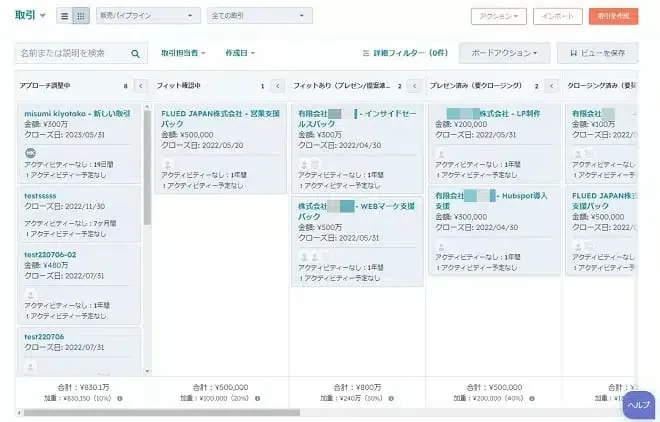The width and height of the screenshot is (660, 422).
Task: Switch to board view icon
Action: (81, 17)
